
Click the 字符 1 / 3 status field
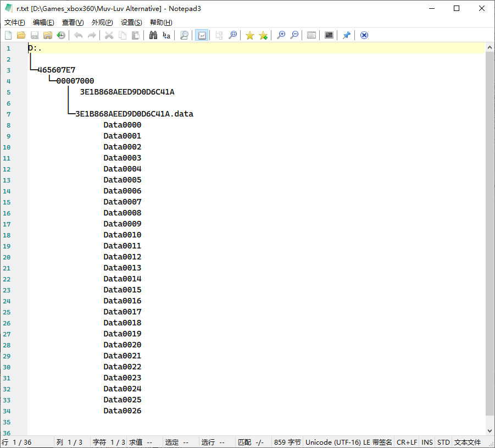[x=109, y=443]
